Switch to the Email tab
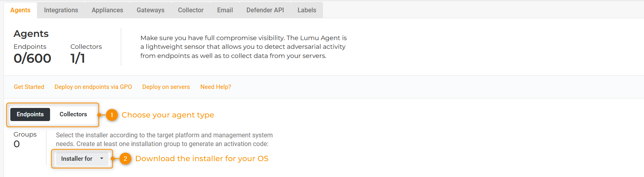Image resolution: width=644 pixels, height=177 pixels. 225,10
